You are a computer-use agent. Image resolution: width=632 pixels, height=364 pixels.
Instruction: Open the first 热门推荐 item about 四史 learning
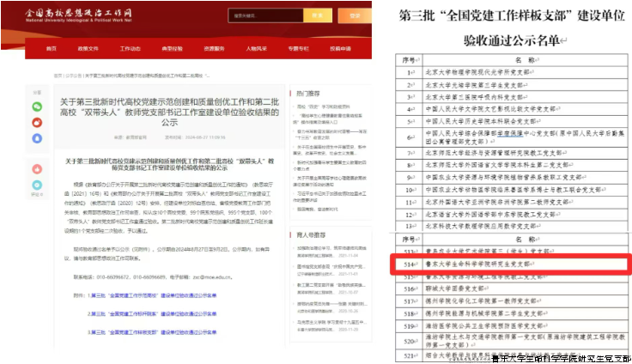click(x=323, y=106)
